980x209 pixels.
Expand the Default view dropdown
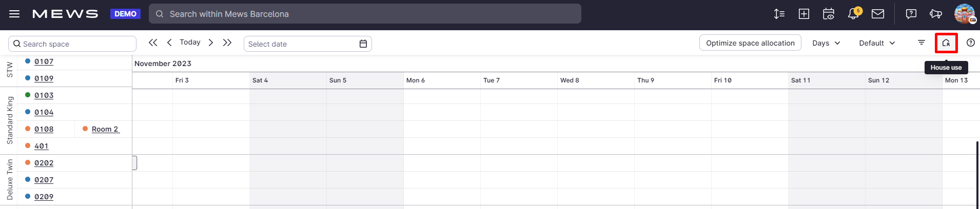pos(877,43)
